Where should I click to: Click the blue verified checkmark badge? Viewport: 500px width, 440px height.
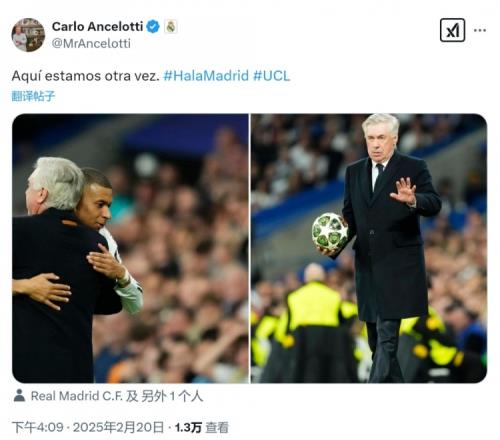(x=153, y=27)
